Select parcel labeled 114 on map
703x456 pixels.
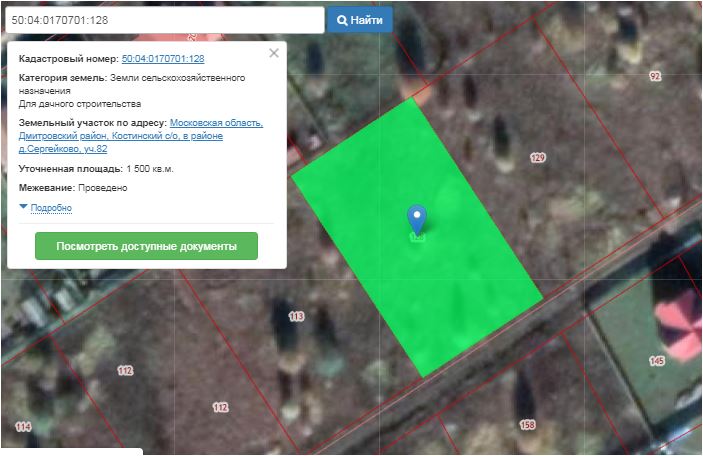(23, 427)
